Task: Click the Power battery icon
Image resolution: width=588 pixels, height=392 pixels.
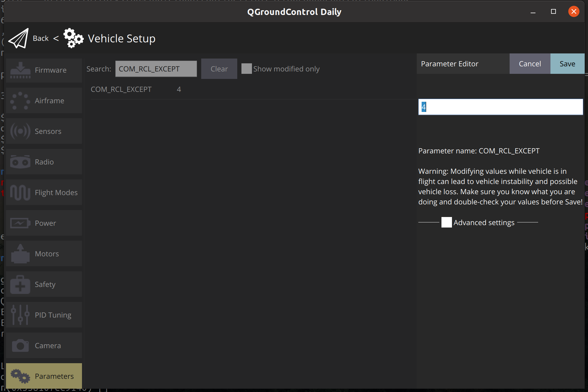Action: click(20, 223)
